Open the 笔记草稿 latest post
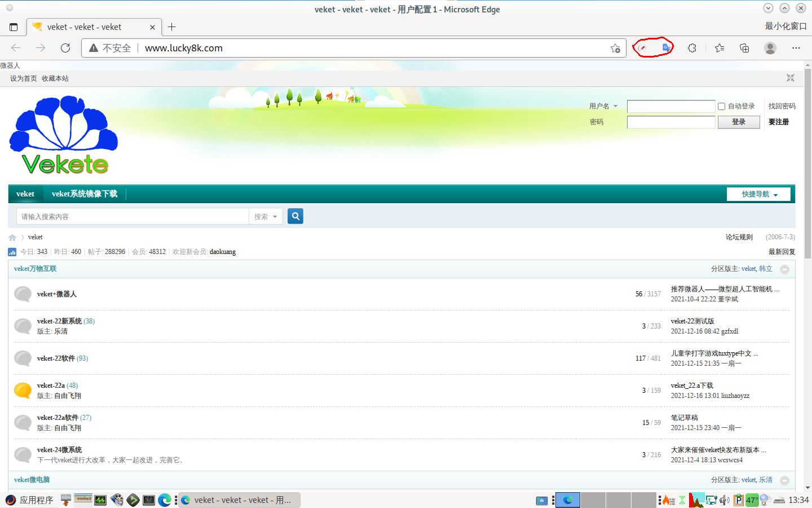The width and height of the screenshot is (812, 508). point(685,418)
